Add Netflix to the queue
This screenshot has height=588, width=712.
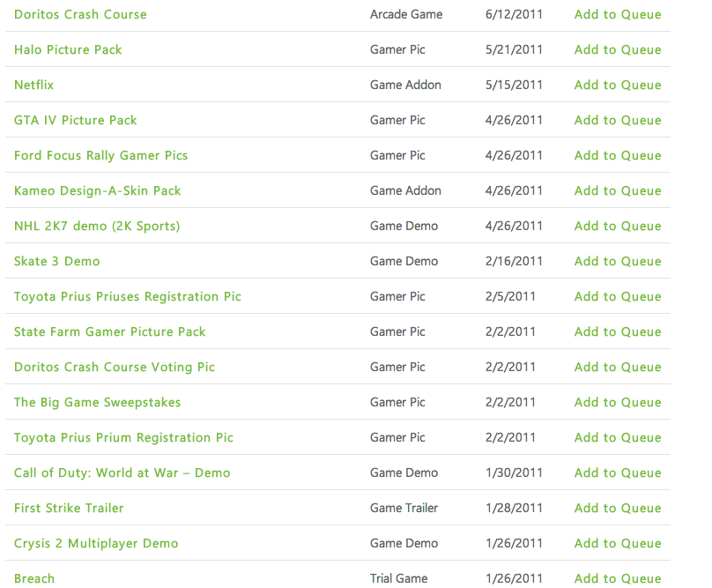point(618,85)
